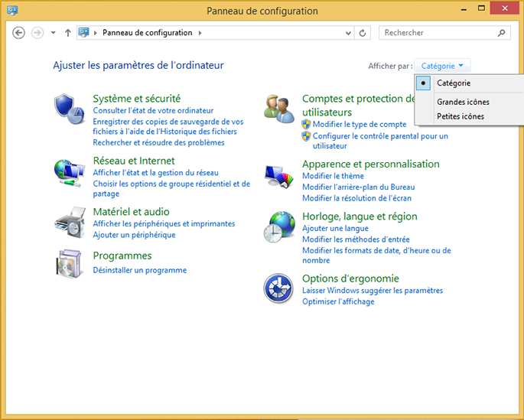
Task: Open Horloge, langue et région category
Action: click(x=360, y=217)
